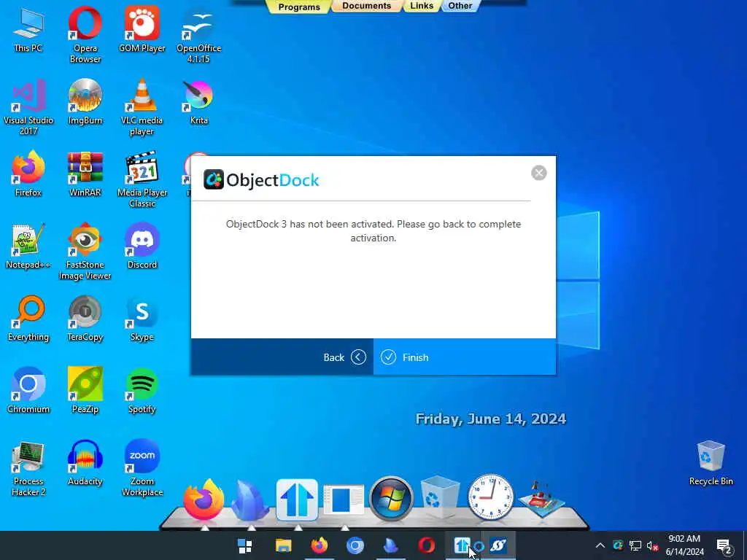The image size is (747, 560).
Task: Select Chromium desktop shortcut
Action: click(x=28, y=391)
